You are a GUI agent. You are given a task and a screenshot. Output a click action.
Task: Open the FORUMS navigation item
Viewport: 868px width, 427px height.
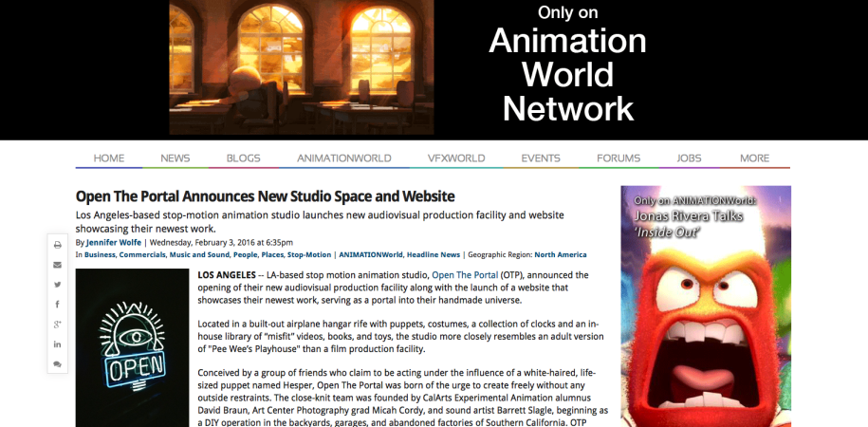[619, 158]
